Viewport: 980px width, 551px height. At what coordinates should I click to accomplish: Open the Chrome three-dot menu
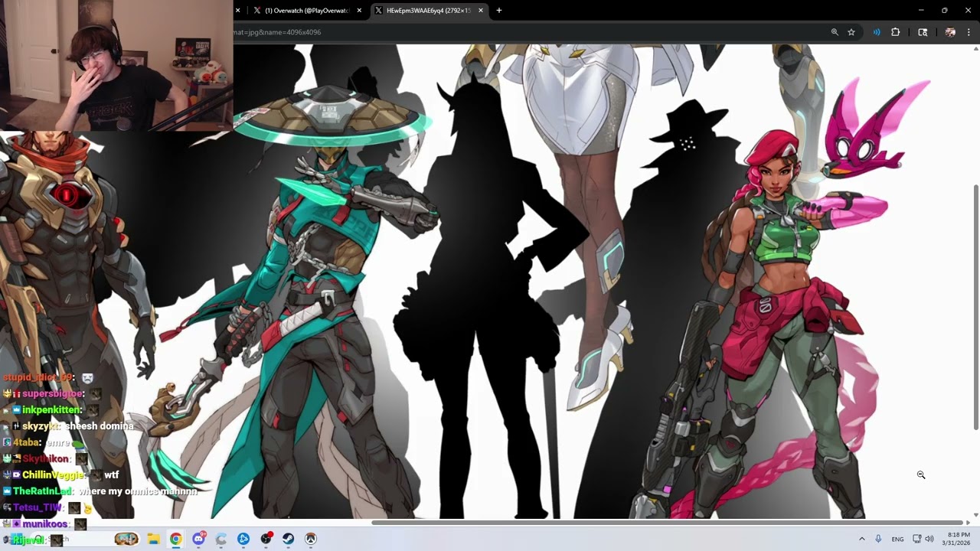click(x=969, y=32)
